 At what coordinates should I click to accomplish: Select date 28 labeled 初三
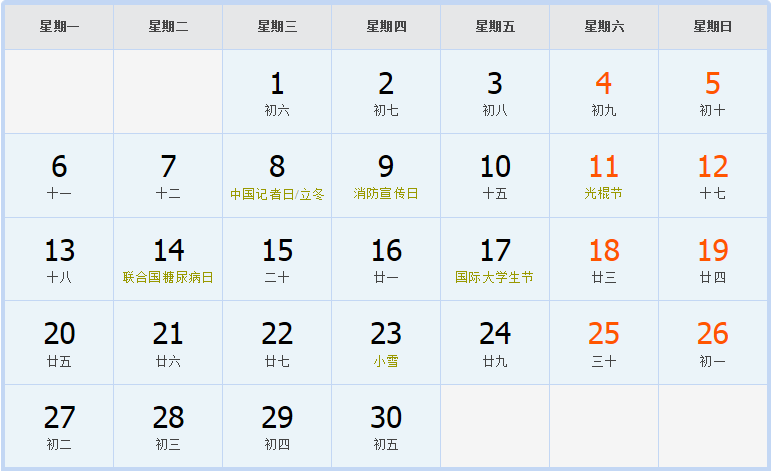[168, 426]
